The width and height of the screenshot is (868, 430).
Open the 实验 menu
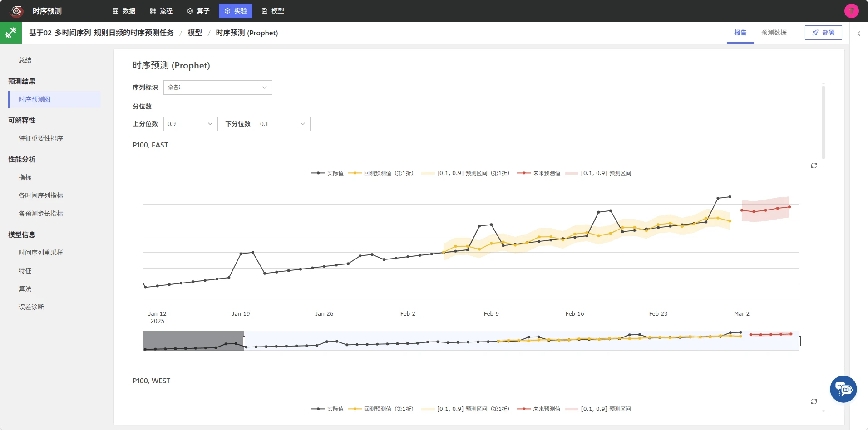[235, 11]
